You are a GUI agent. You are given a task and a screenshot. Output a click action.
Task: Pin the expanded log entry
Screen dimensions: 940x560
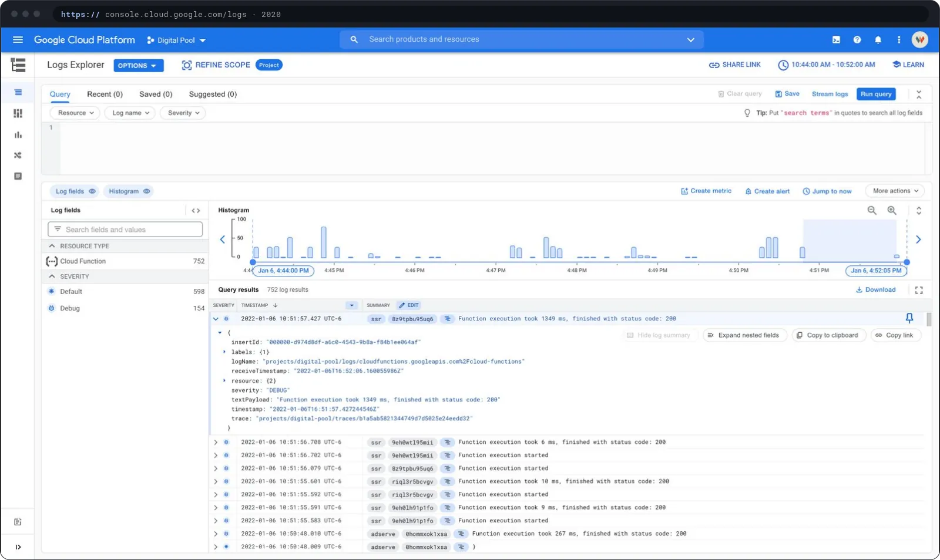tap(909, 318)
